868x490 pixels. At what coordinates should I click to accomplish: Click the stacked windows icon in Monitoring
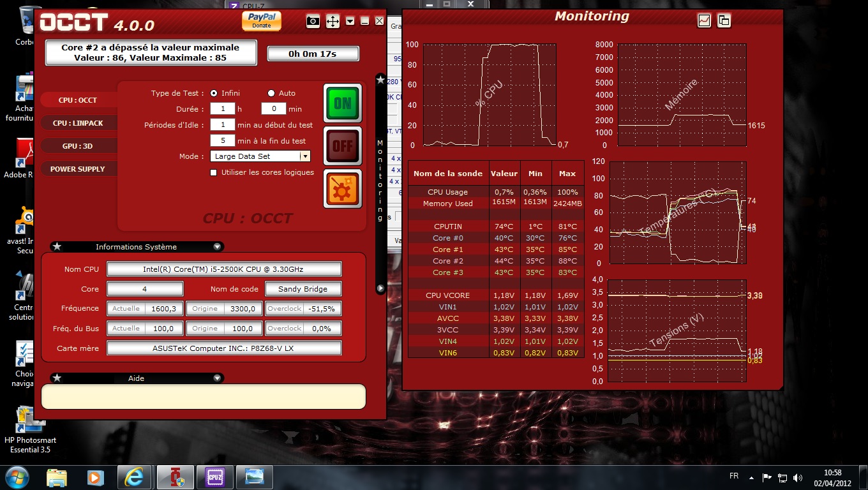[724, 20]
